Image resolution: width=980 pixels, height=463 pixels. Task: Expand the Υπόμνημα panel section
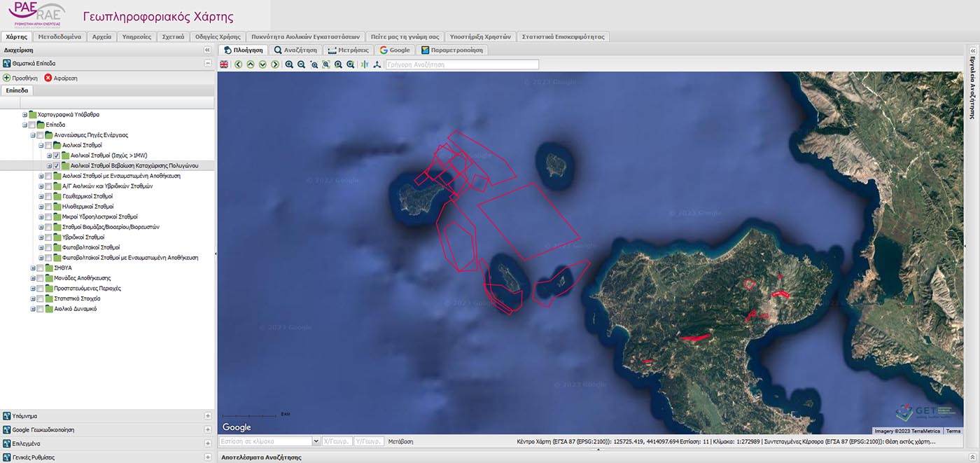coord(207,416)
